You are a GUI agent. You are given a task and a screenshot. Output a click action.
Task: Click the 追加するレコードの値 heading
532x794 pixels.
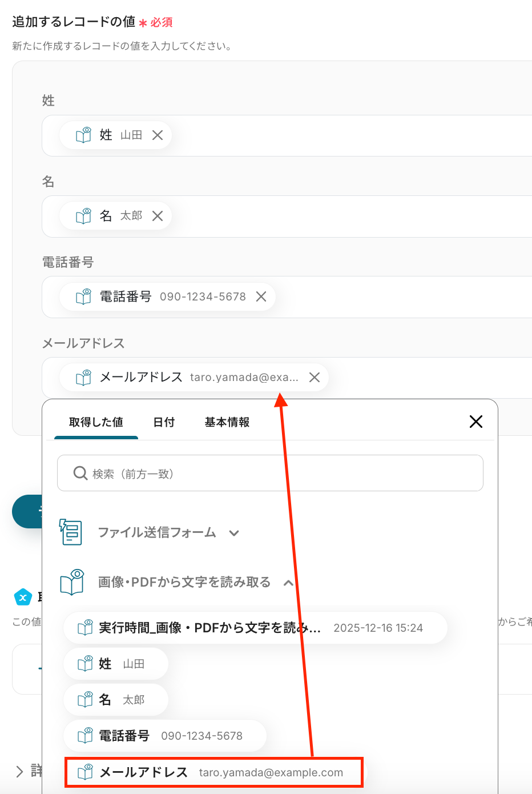pos(74,22)
